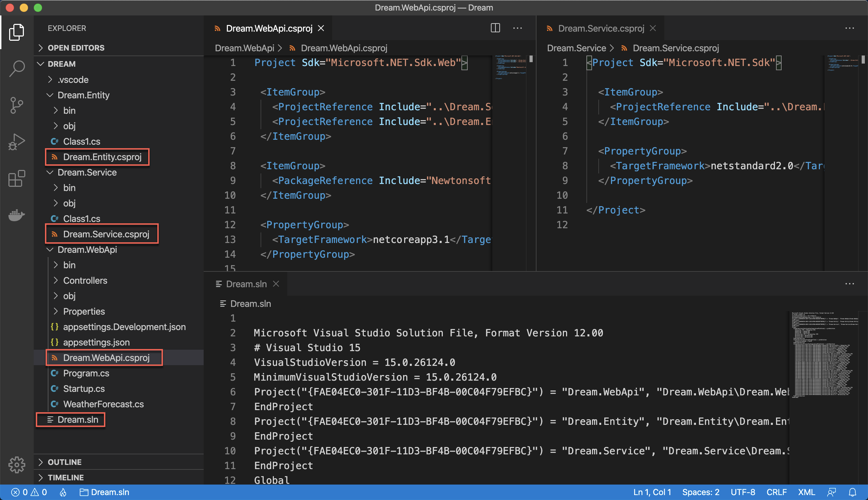Collapse the Dream.Entity folder
868x500 pixels.
84,95
